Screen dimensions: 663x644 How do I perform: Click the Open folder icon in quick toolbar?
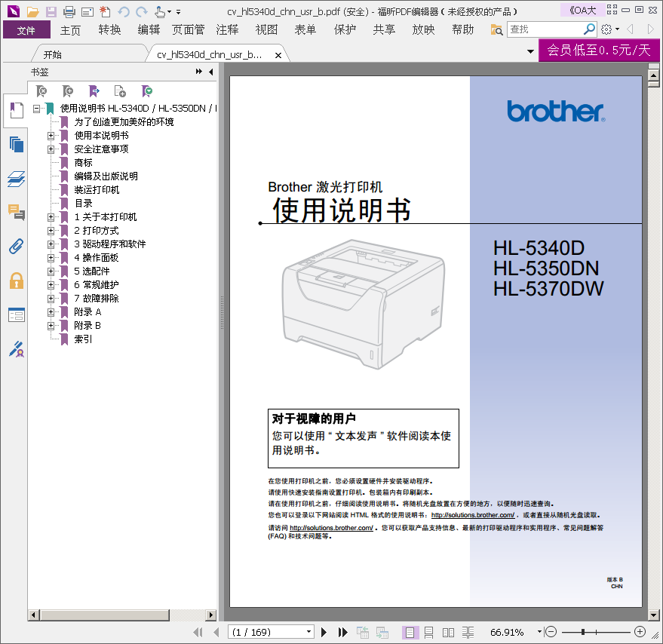pyautogui.click(x=32, y=12)
